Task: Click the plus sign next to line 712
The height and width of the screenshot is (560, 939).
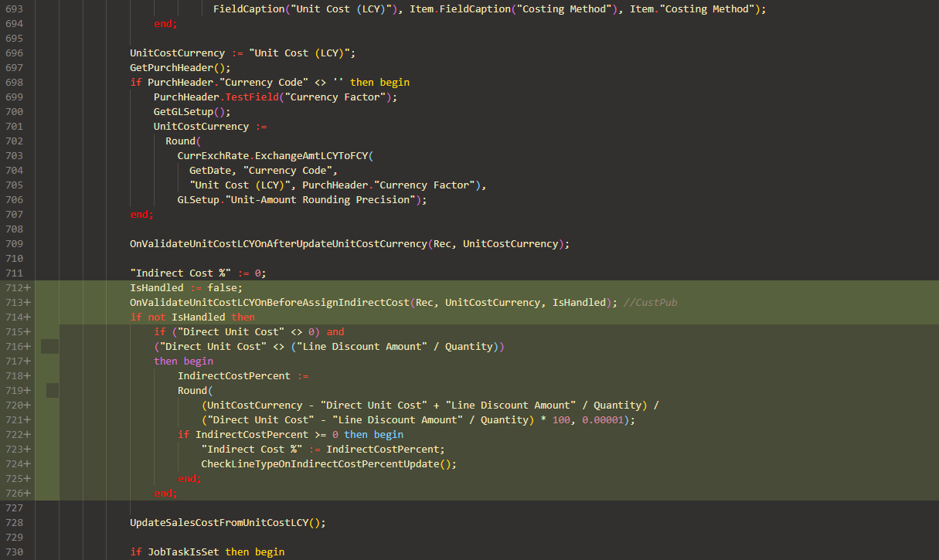Action: pos(28,287)
